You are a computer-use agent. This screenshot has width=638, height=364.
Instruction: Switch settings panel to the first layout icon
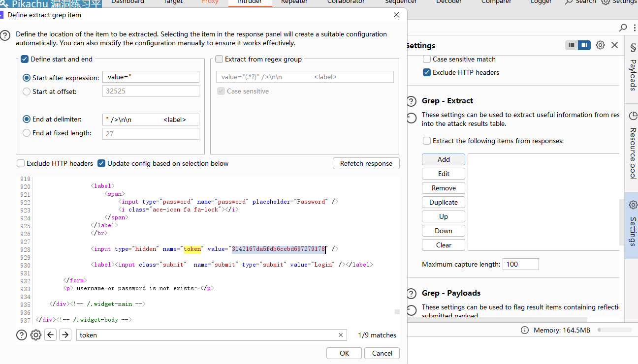572,45
